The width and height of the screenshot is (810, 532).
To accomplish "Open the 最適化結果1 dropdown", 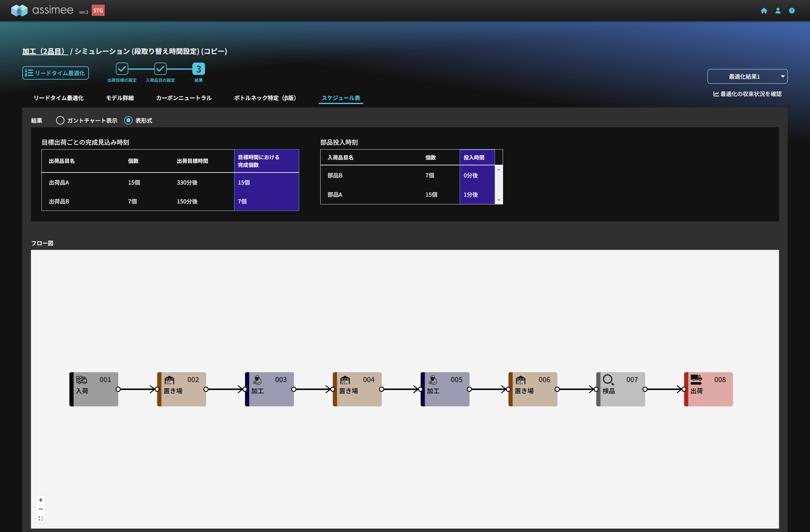I will (747, 76).
